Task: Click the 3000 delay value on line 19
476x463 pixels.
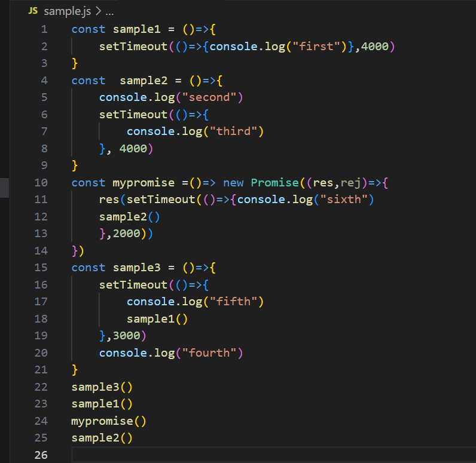Action: 127,336
